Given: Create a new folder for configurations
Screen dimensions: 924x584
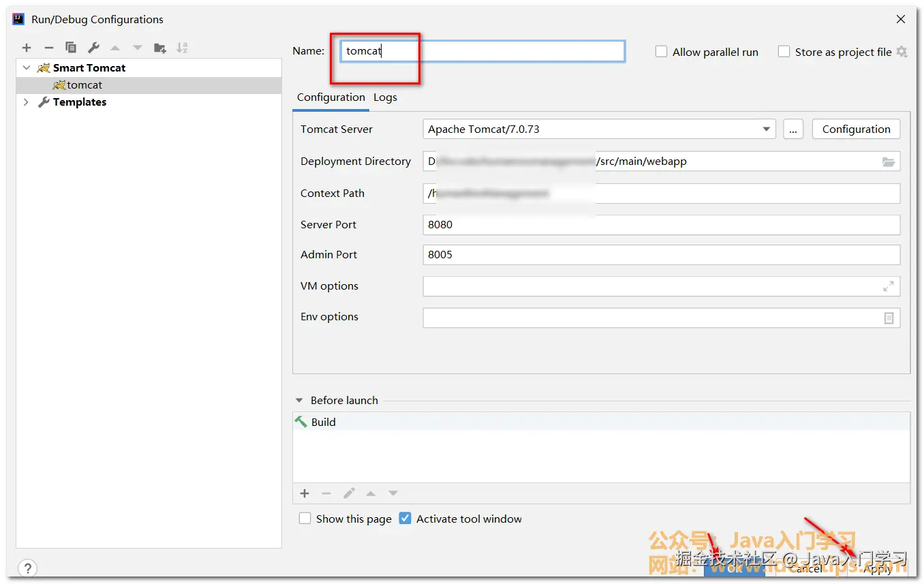Looking at the screenshot, I should (x=160, y=48).
